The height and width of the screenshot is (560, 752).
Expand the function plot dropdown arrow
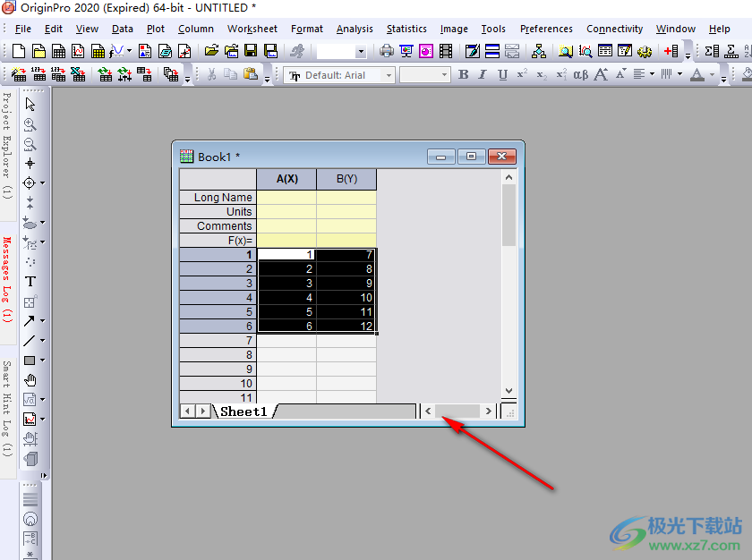pyautogui.click(x=129, y=51)
